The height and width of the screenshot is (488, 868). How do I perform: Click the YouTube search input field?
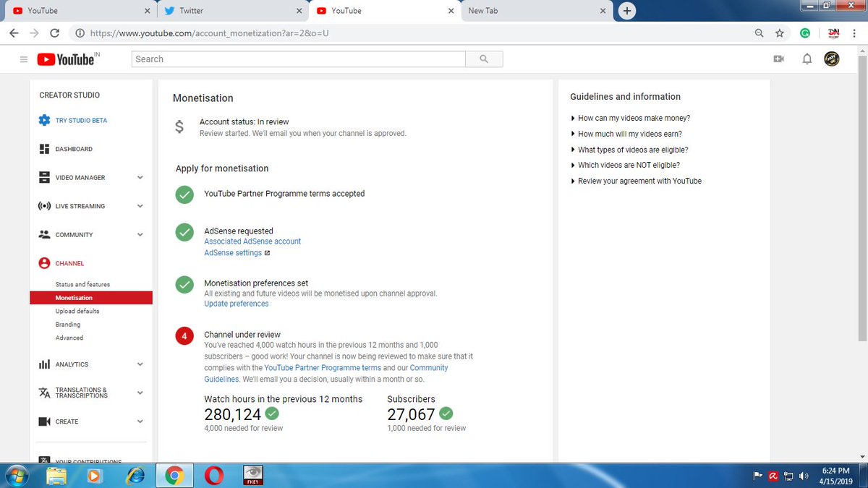click(299, 59)
